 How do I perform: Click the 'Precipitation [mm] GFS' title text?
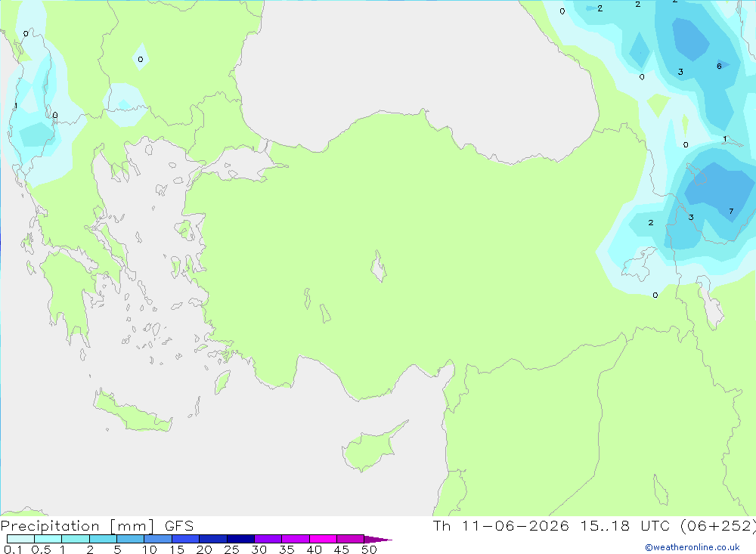pyautogui.click(x=97, y=526)
